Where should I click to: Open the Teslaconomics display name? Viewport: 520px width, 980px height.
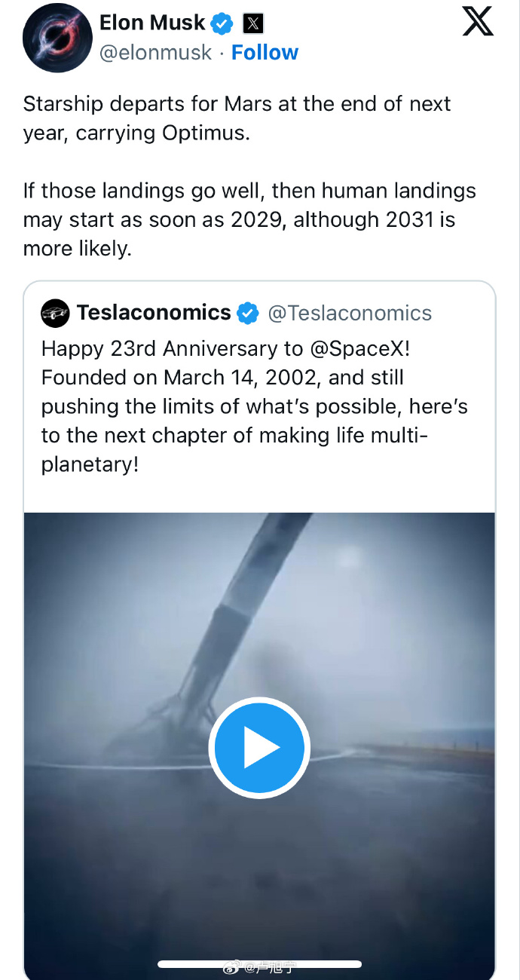pyautogui.click(x=154, y=313)
